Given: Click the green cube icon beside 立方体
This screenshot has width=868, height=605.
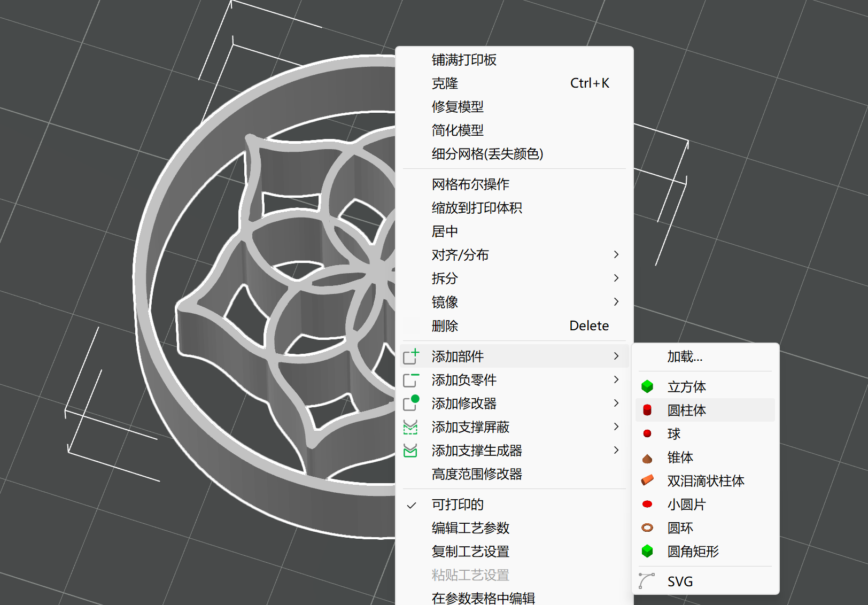Looking at the screenshot, I should [x=647, y=386].
